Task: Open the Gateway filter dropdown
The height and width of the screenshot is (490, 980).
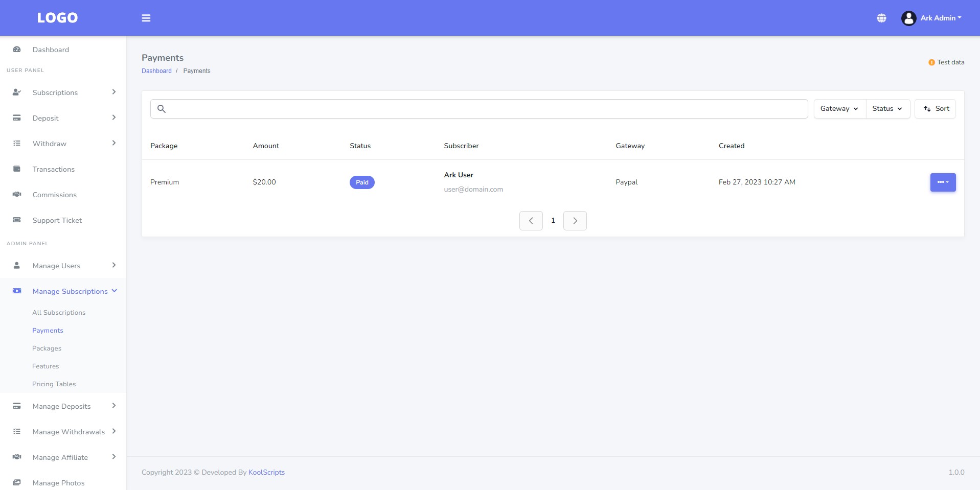Action: pyautogui.click(x=838, y=108)
